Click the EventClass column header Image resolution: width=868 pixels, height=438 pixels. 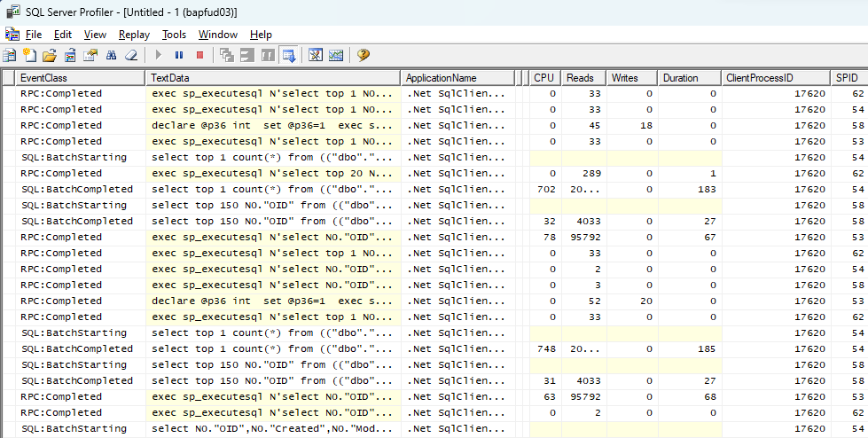[81, 78]
